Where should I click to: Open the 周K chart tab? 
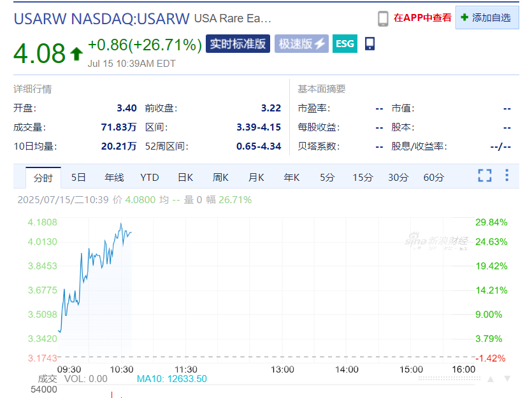pyautogui.click(x=220, y=177)
